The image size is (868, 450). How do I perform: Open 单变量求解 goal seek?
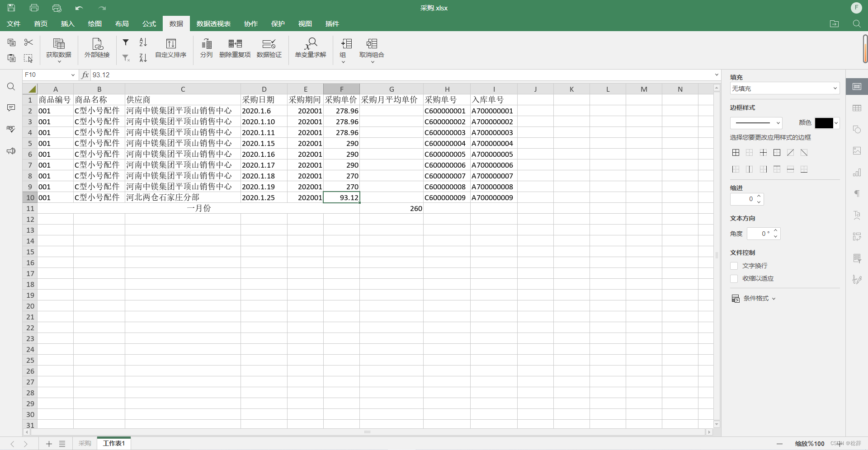pyautogui.click(x=311, y=48)
